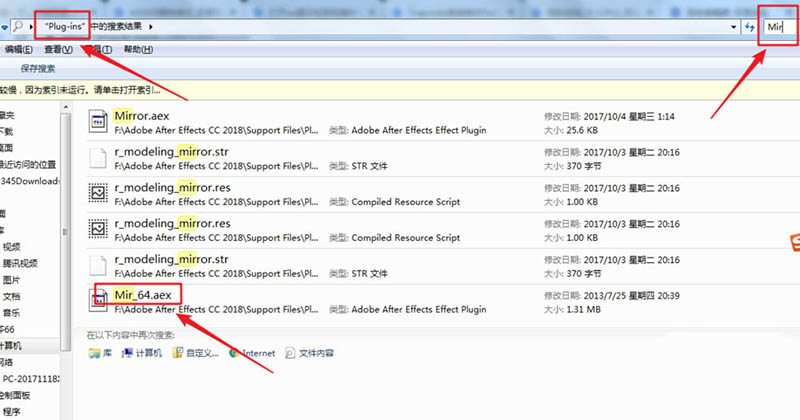The height and width of the screenshot is (420, 800).
Task: Open 音乐 library in the sidebar
Action: pyautogui.click(x=12, y=313)
